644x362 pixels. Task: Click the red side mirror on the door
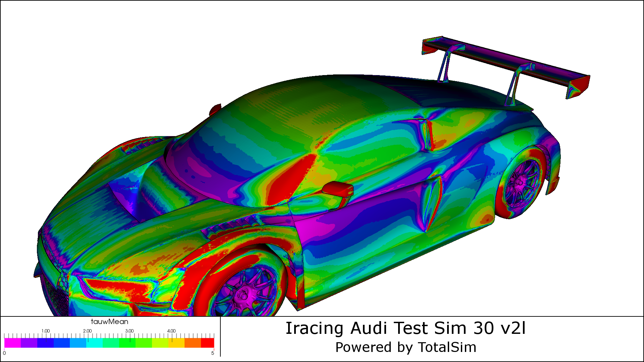coord(338,189)
